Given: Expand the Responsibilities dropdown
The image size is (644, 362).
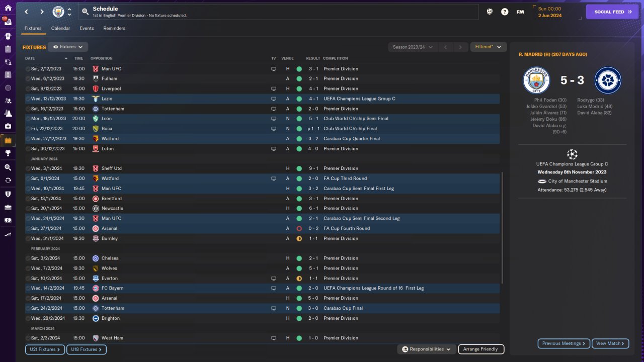Looking at the screenshot, I should pyautogui.click(x=427, y=349).
